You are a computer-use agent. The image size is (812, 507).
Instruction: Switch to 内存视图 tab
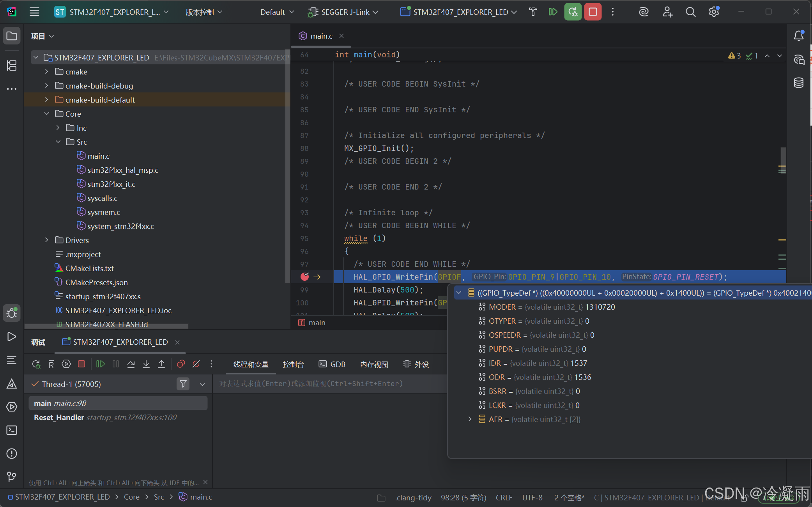click(374, 364)
